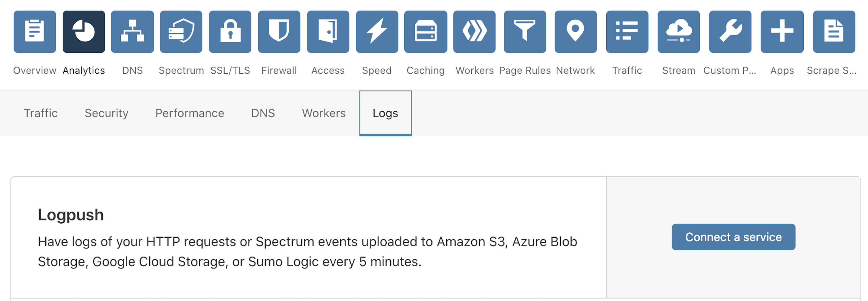Open the Performance tab
Image resolution: width=868 pixels, height=301 pixels.
(x=189, y=113)
